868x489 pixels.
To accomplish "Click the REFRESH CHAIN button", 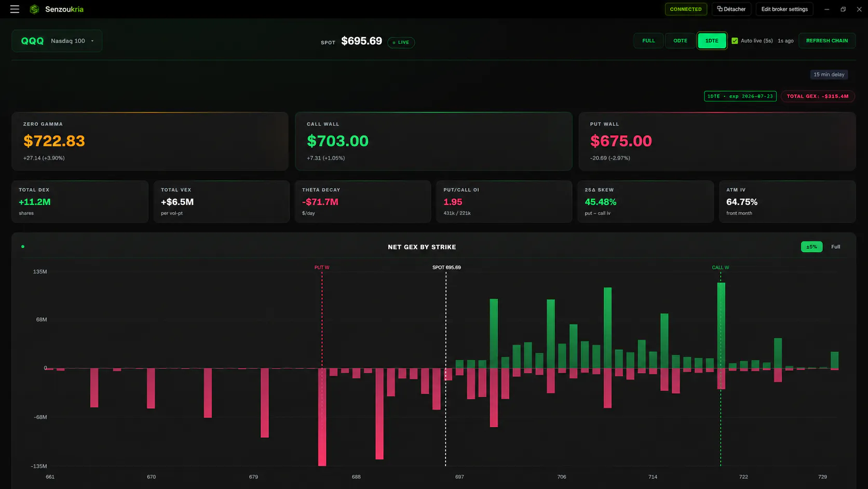I will [x=827, y=41].
